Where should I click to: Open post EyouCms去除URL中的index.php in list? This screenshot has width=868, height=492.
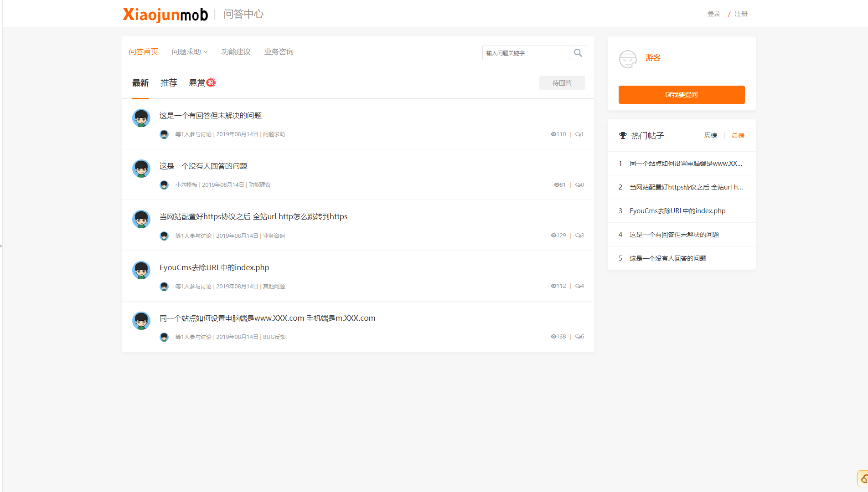214,268
